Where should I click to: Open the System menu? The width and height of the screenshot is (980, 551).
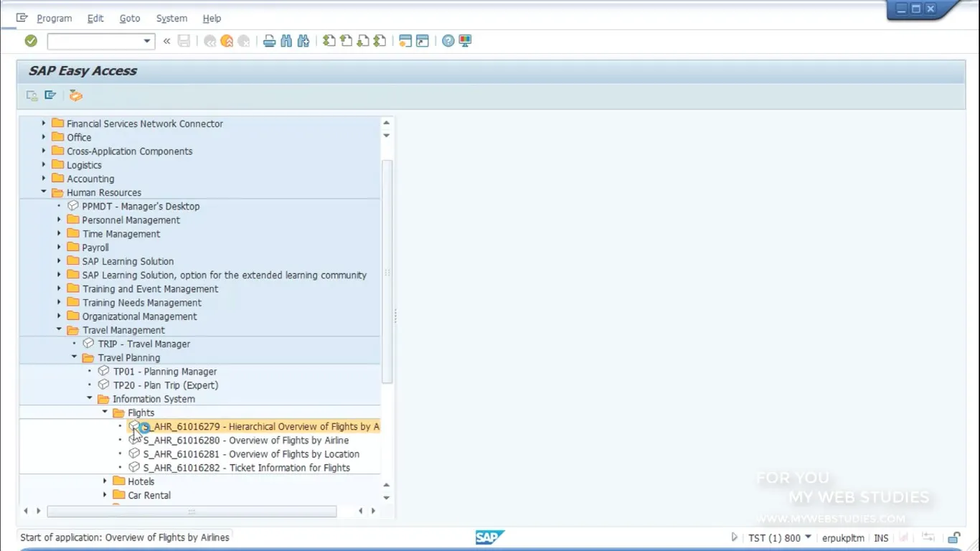(x=171, y=18)
